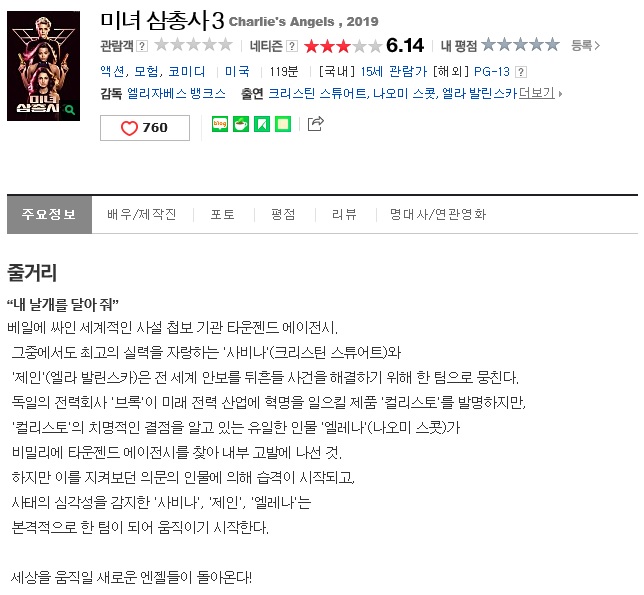
Task: Open the Charlie's Angels poster thumbnail
Action: coord(44,66)
